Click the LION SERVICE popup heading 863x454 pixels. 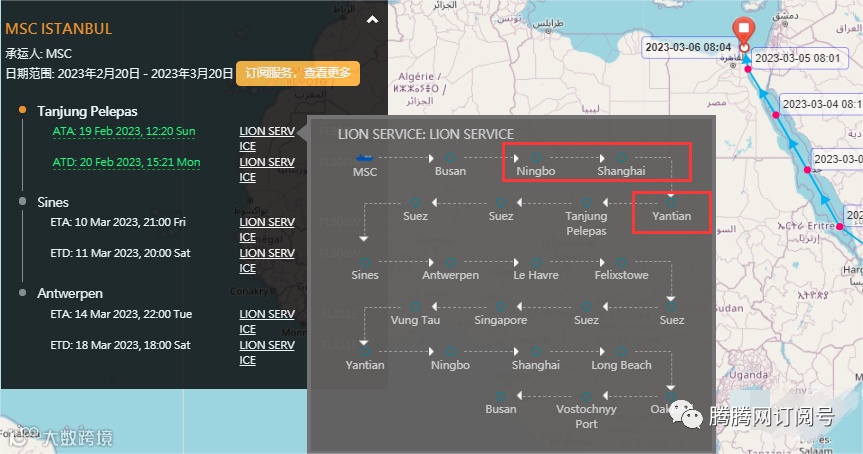pos(425,134)
